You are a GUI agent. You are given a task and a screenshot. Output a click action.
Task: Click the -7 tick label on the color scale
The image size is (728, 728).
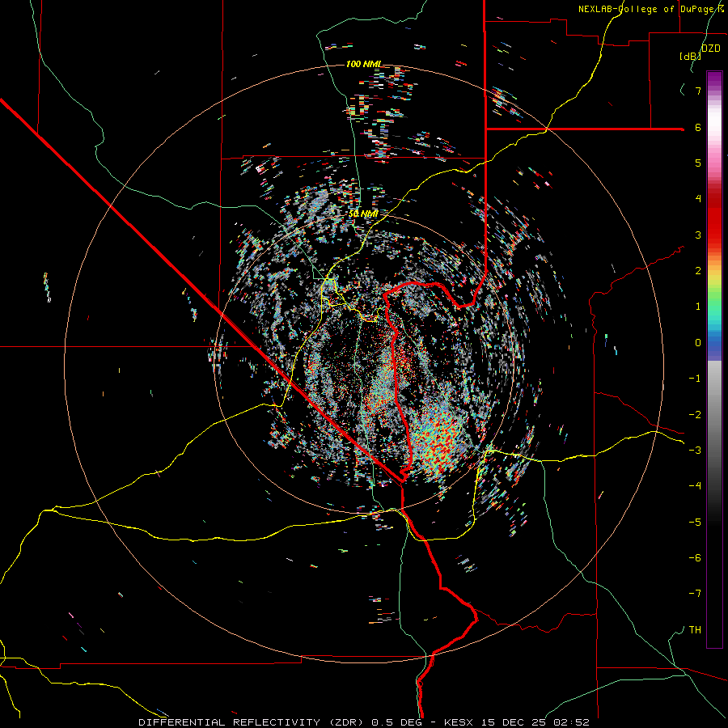pos(695,594)
